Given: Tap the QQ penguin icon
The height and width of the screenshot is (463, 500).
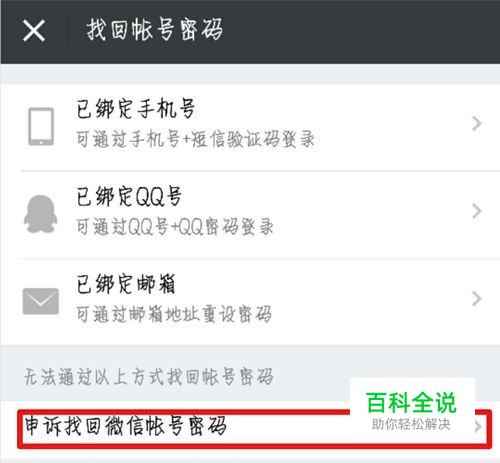Looking at the screenshot, I should (41, 214).
